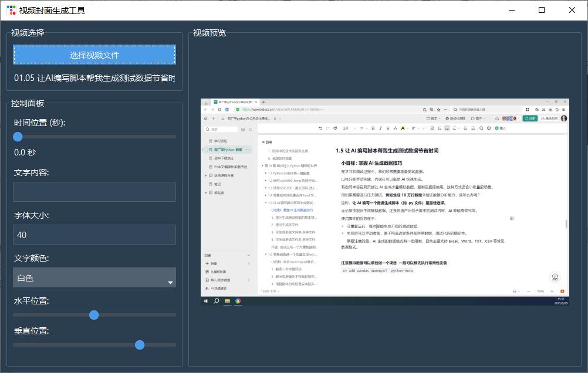The image size is (588, 373).
Task: Expand 学员源码分享 folder in preview sidebar
Action: coord(206,175)
